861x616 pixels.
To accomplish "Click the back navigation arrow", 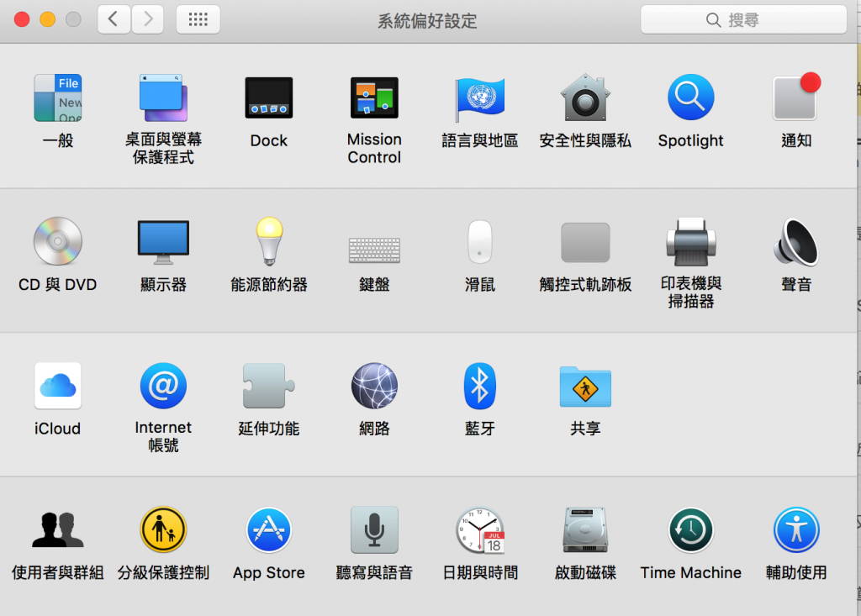I will tap(114, 20).
